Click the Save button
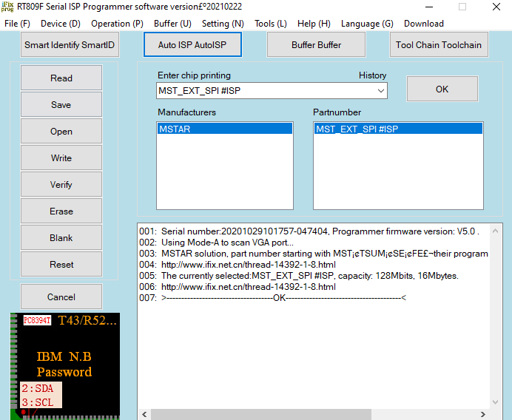 click(x=61, y=104)
